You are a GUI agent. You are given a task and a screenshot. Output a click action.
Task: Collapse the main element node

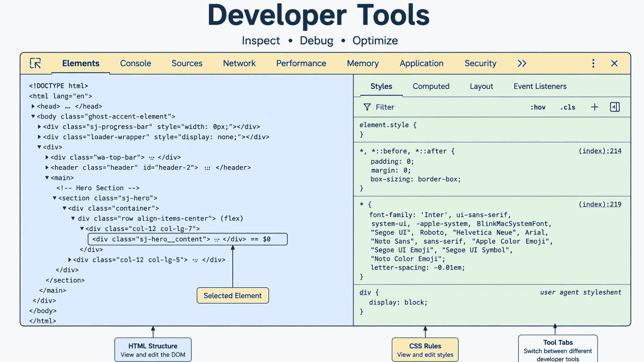tap(47, 178)
